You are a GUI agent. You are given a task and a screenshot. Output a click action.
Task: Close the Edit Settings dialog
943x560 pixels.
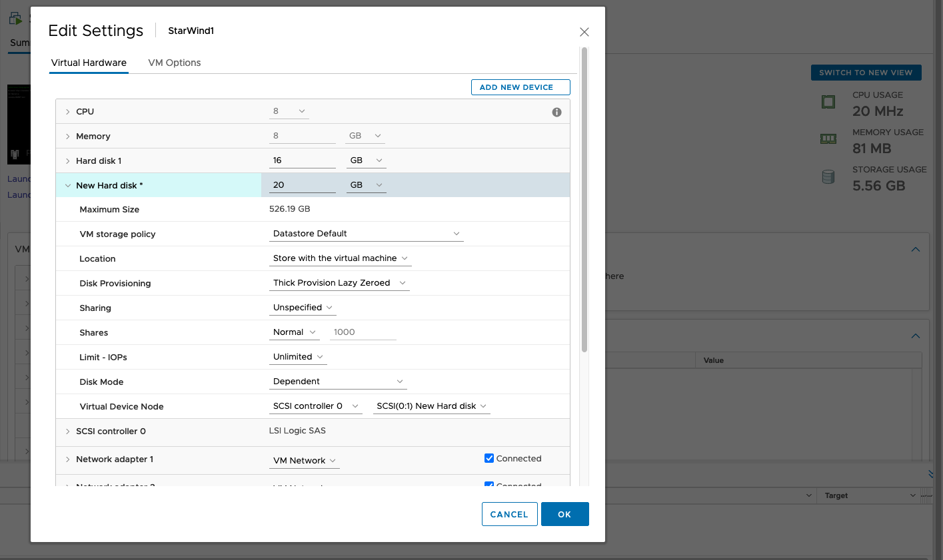pyautogui.click(x=584, y=32)
